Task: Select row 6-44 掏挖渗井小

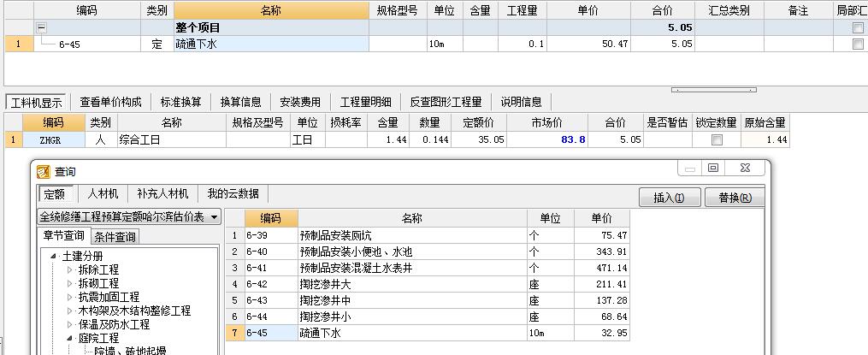Action: click(428, 317)
